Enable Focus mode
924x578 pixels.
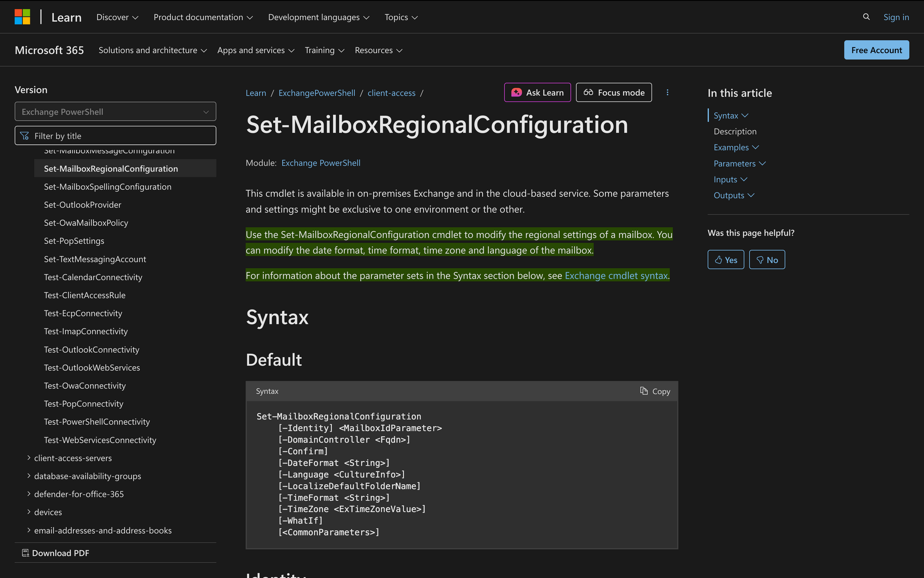614,92
